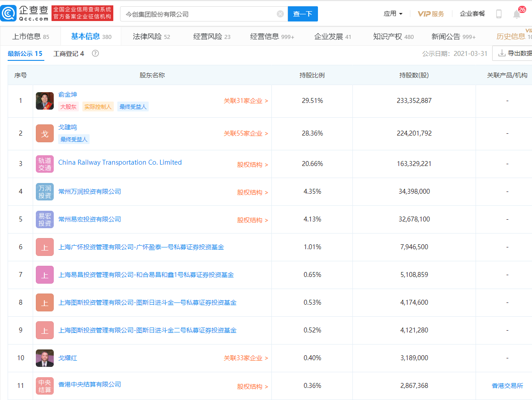Screen dimensions: 532x400
Task: Click the 持股比例 column header
Action: coord(312,75)
